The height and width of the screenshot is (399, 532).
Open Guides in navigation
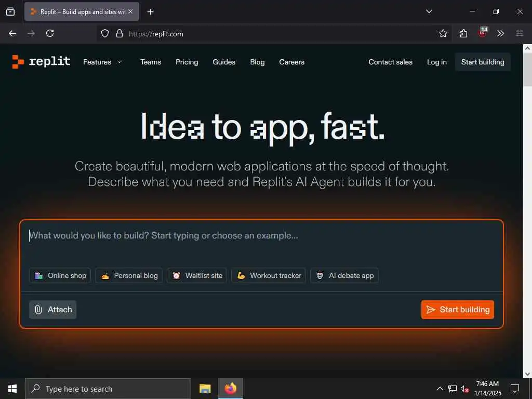[224, 62]
